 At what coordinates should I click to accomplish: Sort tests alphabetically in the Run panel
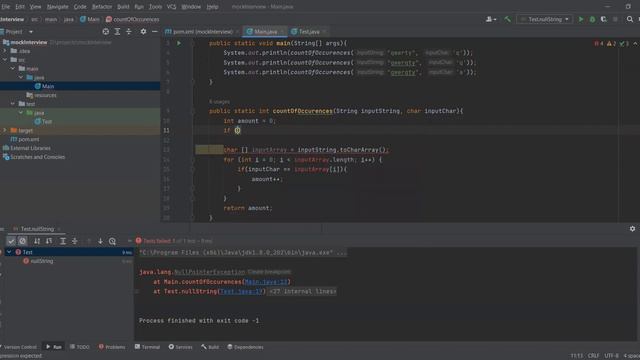click(37, 241)
